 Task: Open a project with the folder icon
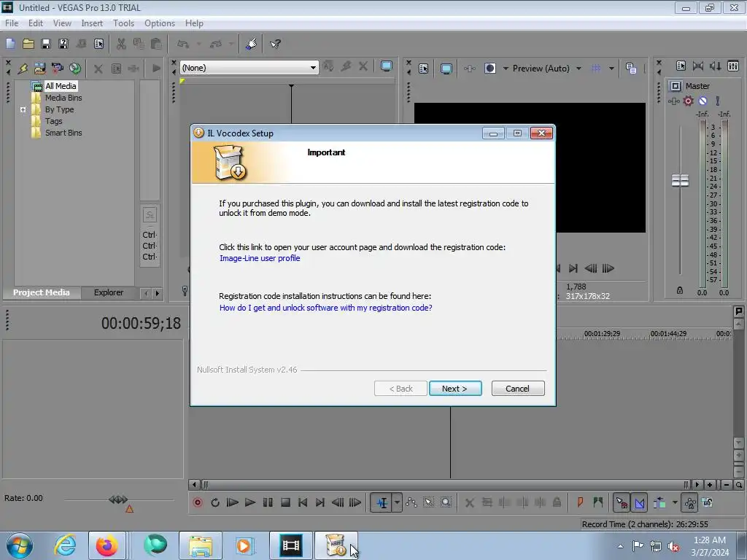[x=28, y=44]
